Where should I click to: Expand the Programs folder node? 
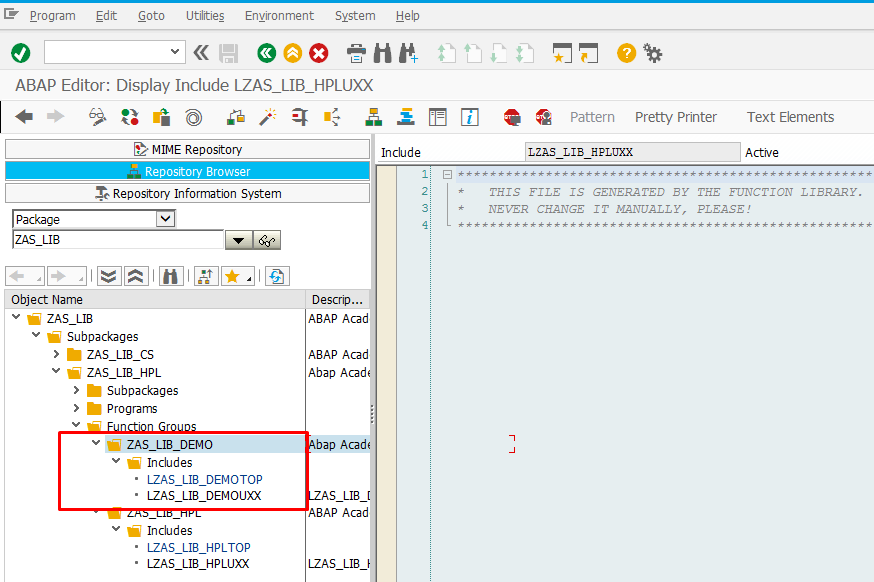76,409
